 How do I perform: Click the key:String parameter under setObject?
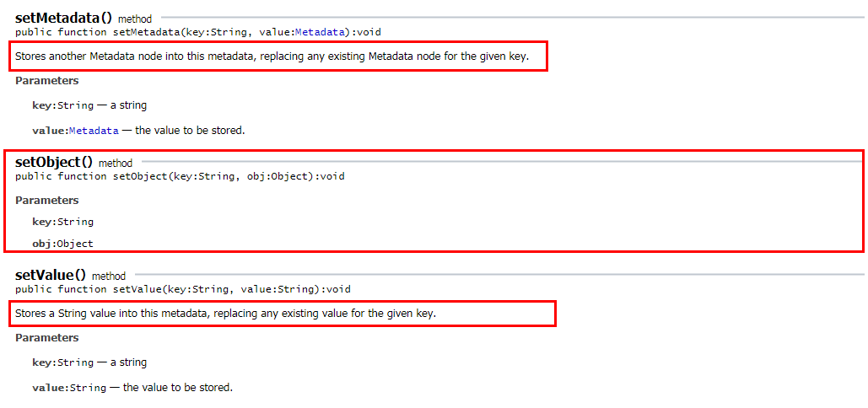62,222
